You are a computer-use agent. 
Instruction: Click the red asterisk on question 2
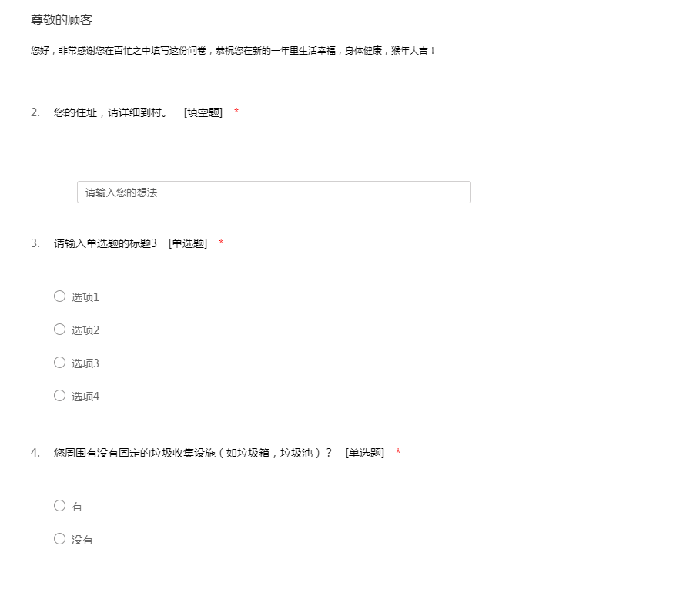coord(236,112)
